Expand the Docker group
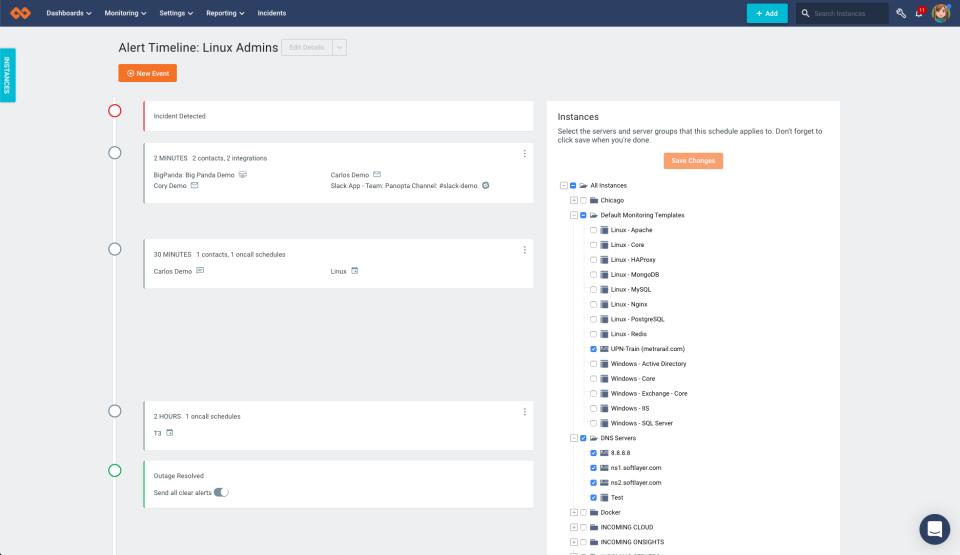 (x=573, y=512)
